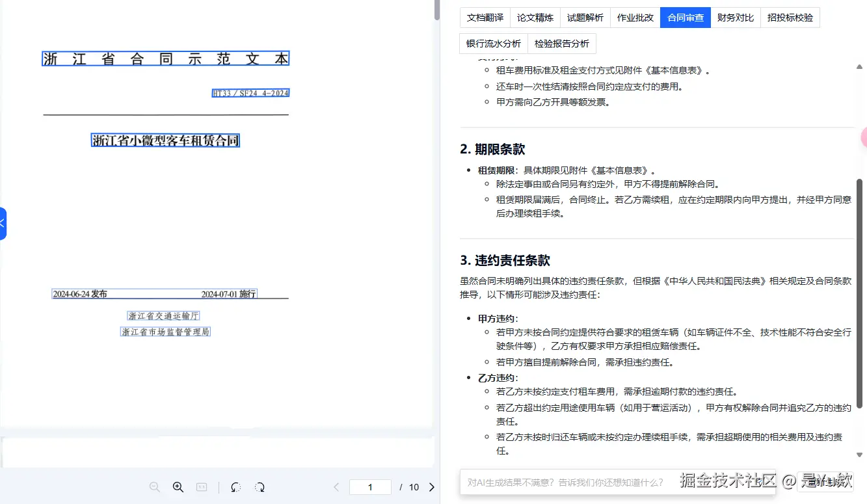Switch to the 合同审查 tab
The height and width of the screenshot is (504, 867).
[685, 18]
